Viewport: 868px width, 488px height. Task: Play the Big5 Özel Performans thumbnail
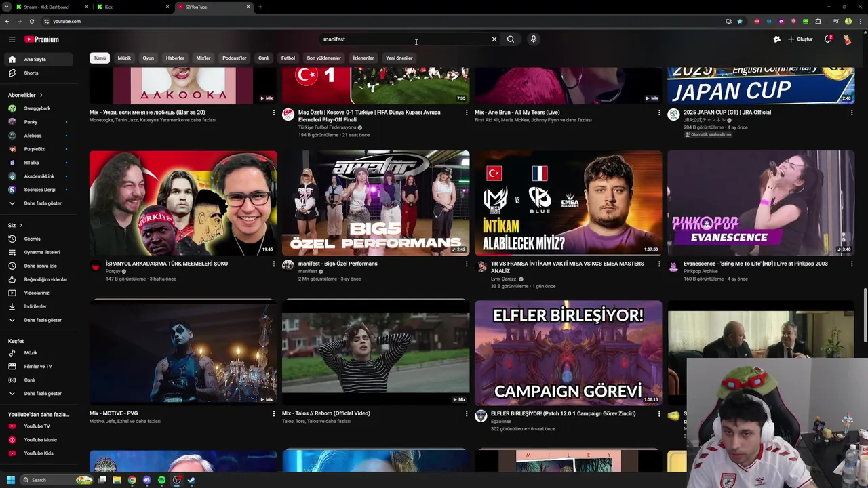[x=376, y=203]
